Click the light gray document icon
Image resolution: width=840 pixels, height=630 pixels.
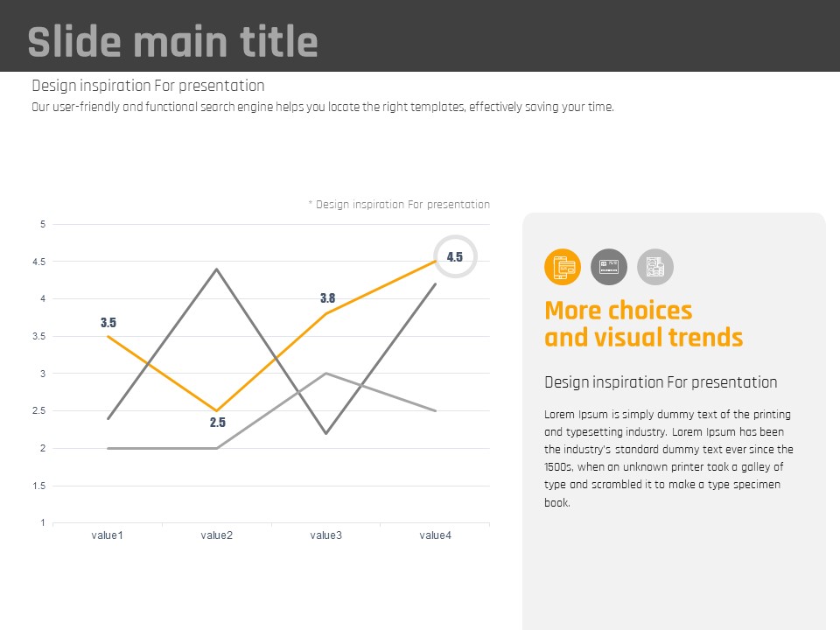point(655,267)
